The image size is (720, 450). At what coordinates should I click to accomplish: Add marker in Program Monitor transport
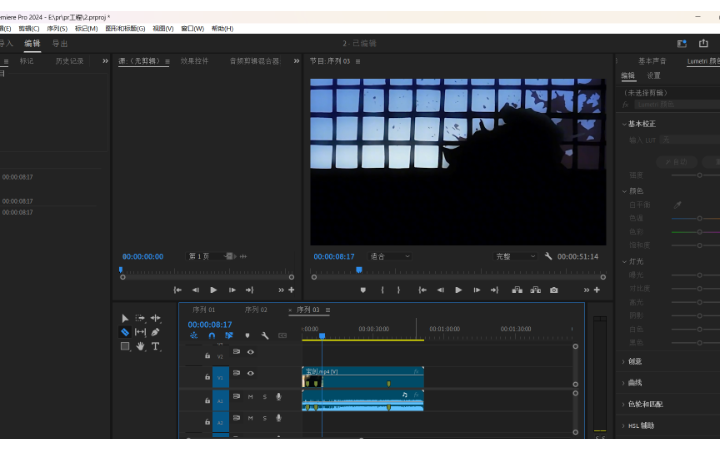coord(363,290)
